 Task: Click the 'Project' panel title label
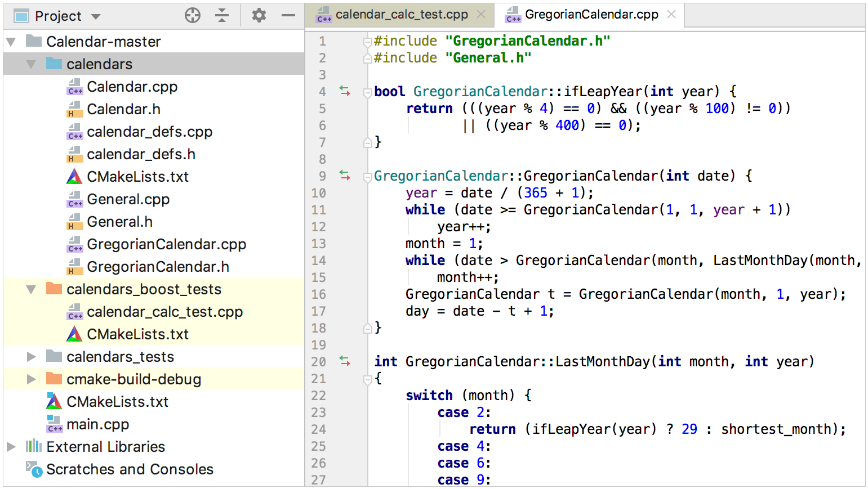pyautogui.click(x=58, y=16)
